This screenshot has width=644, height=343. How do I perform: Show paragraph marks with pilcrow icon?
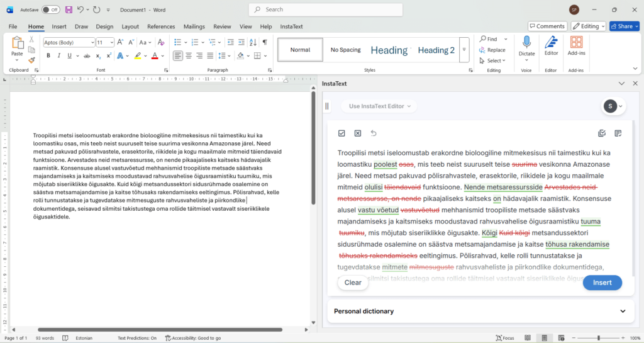click(265, 42)
